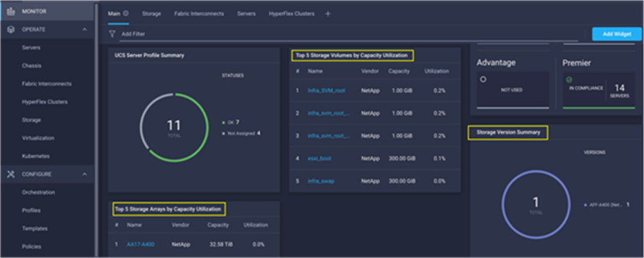Screen dimensions: 644x258
Task: Select Chassis in the sidebar
Action: point(32,66)
